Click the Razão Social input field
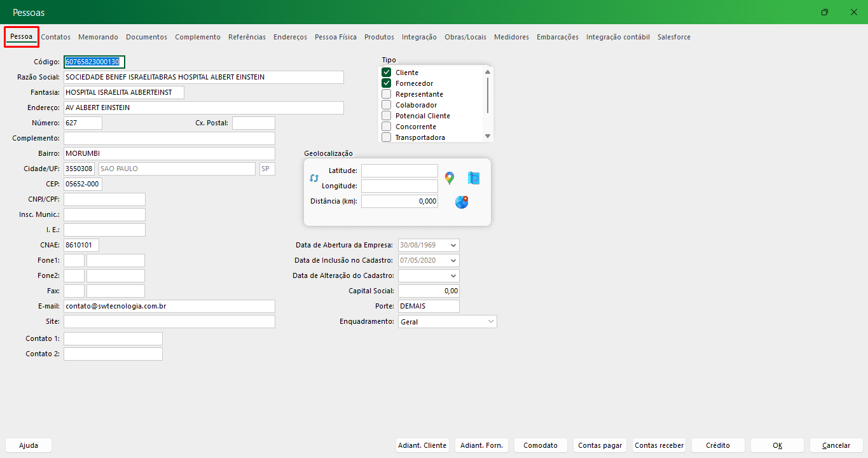Viewport: 868px width, 458px height. point(203,77)
